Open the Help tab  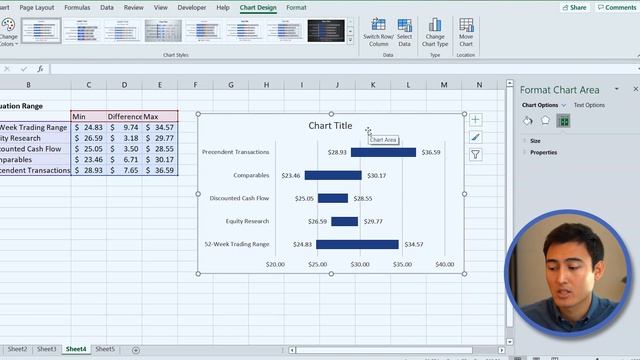pos(223,7)
